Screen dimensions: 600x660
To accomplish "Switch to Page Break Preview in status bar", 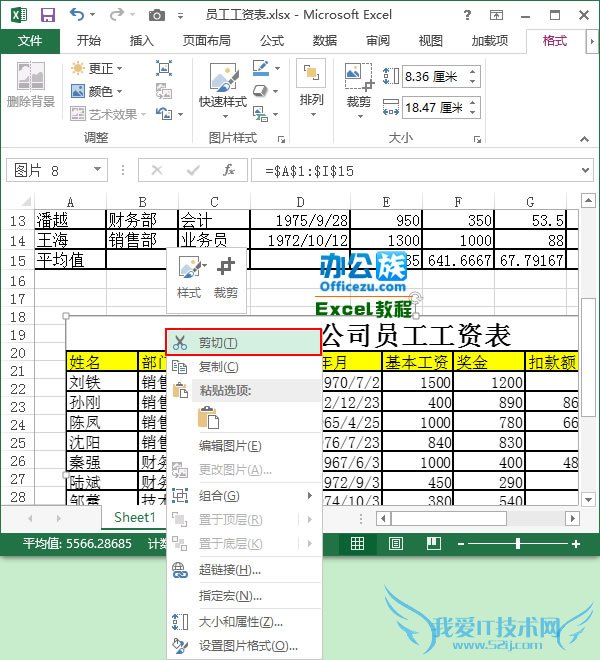I will point(434,544).
